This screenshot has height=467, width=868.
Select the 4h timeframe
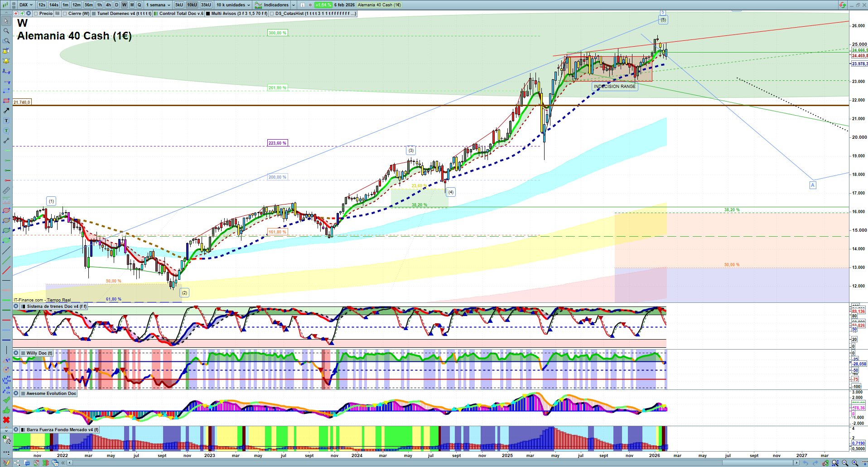coord(108,5)
